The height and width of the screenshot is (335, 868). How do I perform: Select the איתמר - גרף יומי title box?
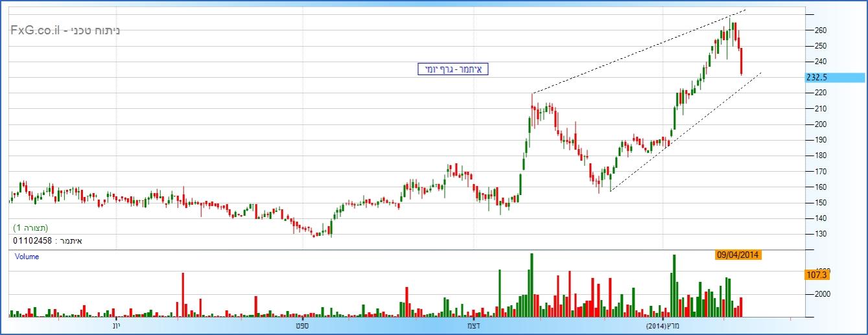[x=452, y=69]
